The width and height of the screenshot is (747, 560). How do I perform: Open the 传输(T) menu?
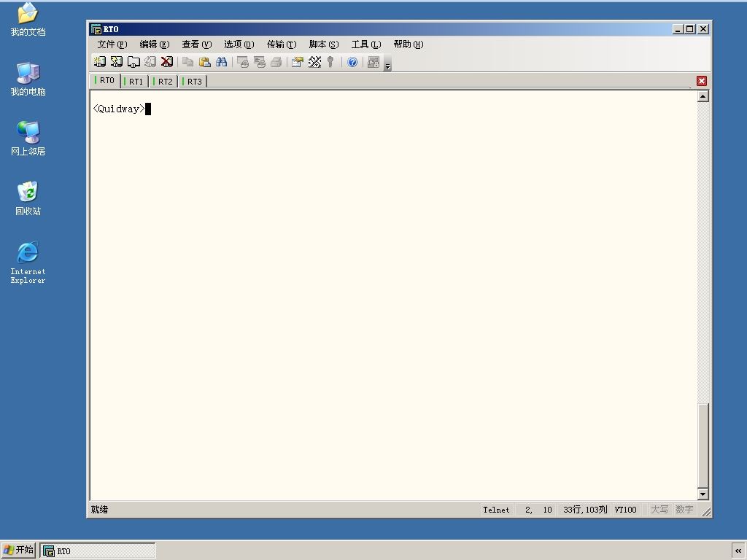click(x=282, y=44)
